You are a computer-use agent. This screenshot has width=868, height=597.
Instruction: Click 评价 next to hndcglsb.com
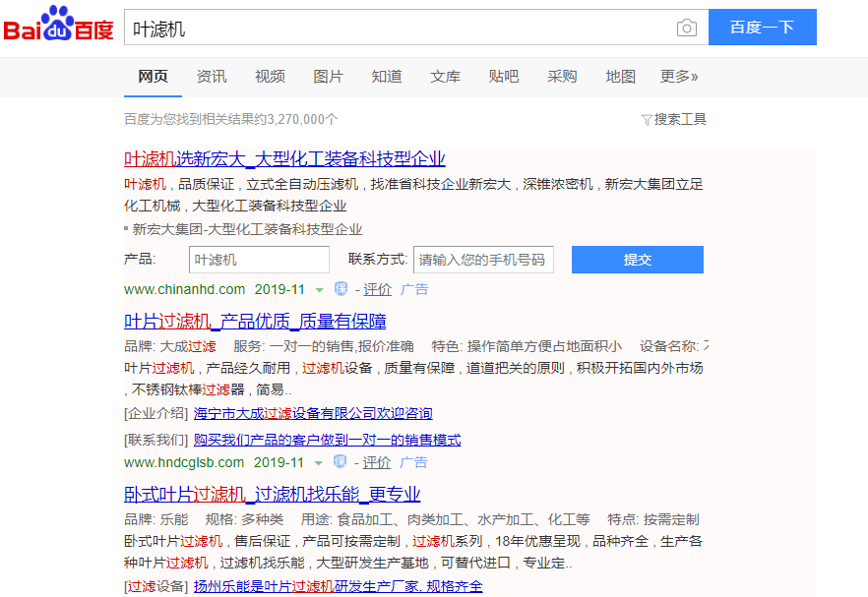[x=376, y=462]
